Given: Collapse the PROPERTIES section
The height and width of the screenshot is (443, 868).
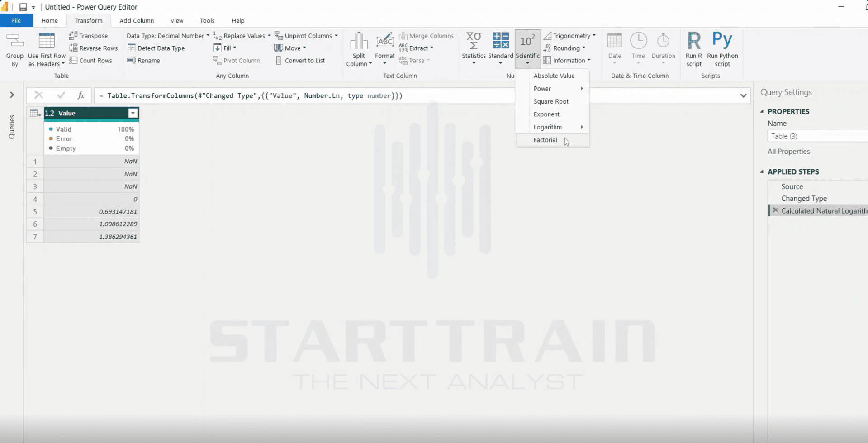Looking at the screenshot, I should pyautogui.click(x=762, y=111).
